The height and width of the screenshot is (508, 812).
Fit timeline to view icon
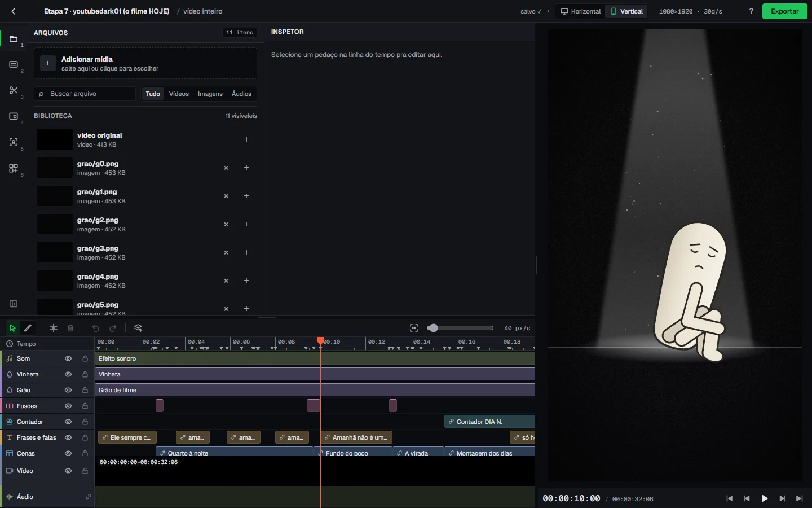pos(414,328)
